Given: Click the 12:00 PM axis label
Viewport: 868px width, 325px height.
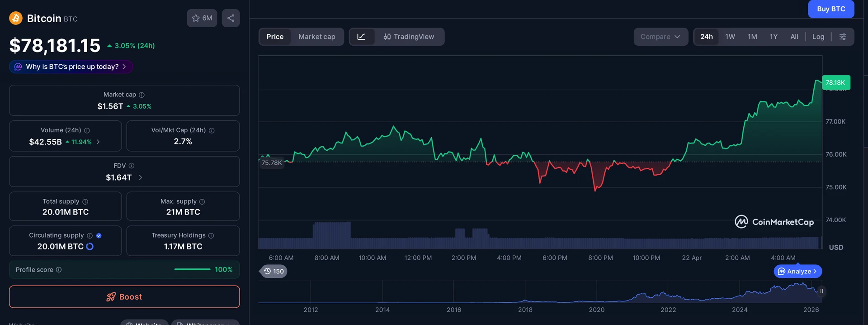Looking at the screenshot, I should pyautogui.click(x=418, y=258).
